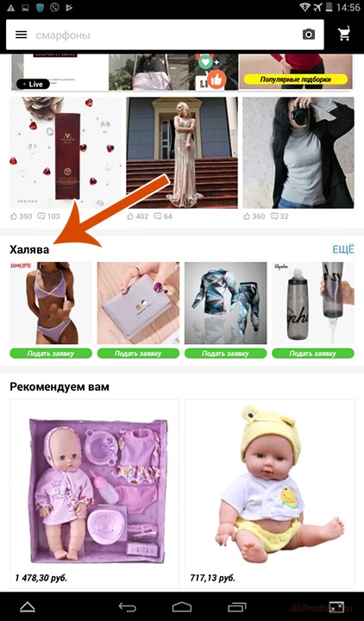Open the recent apps navigation icon
This screenshot has width=364, height=621.
[x=237, y=607]
